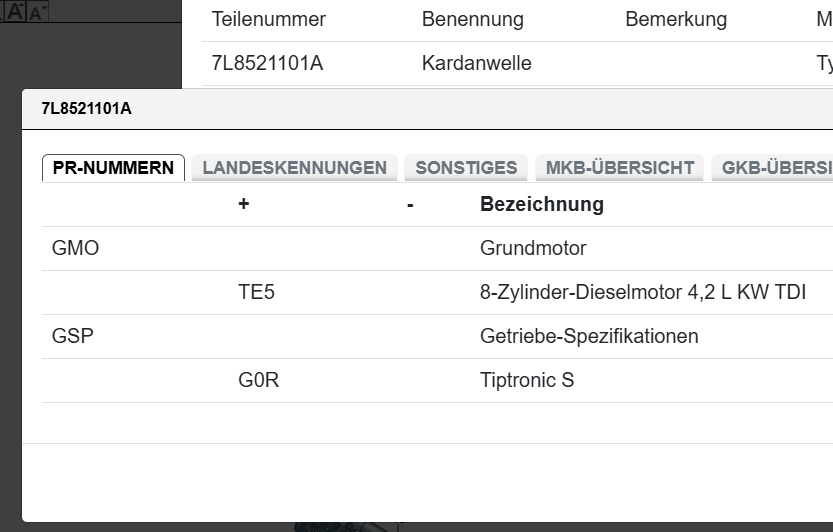Click the Bezeichnung column header

(541, 205)
